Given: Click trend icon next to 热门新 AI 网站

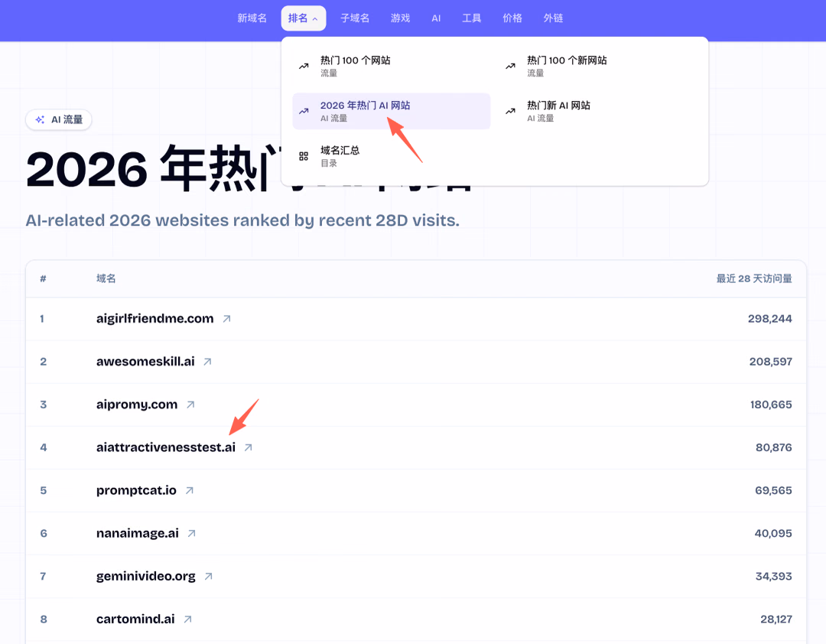Looking at the screenshot, I should (510, 111).
